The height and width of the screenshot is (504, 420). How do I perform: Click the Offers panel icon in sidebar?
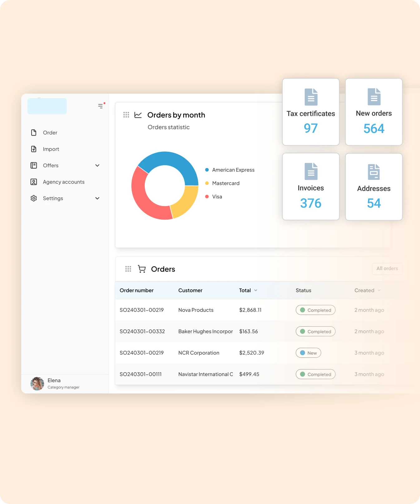point(34,166)
